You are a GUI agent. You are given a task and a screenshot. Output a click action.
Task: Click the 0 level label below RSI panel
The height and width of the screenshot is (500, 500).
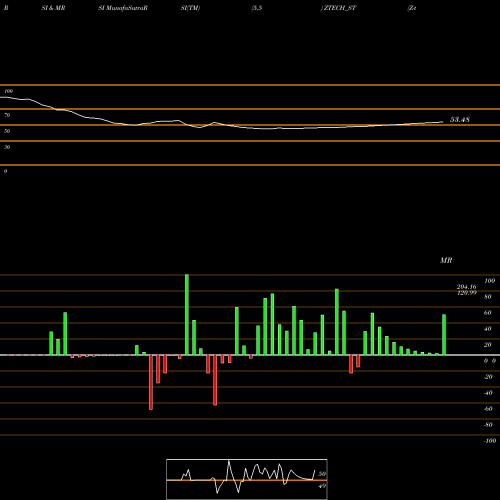coord(5,171)
